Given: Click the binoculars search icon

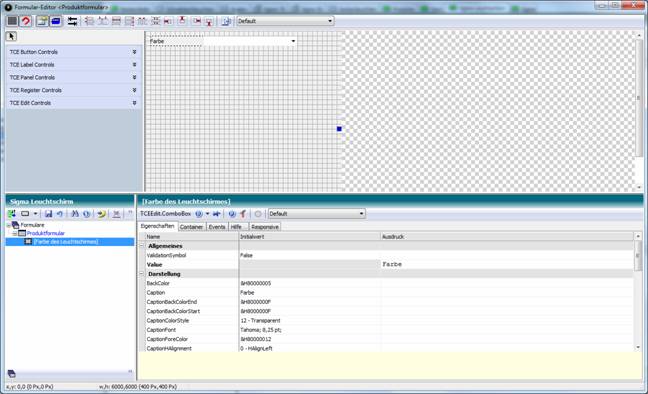Looking at the screenshot, I should pyautogui.click(x=75, y=214).
